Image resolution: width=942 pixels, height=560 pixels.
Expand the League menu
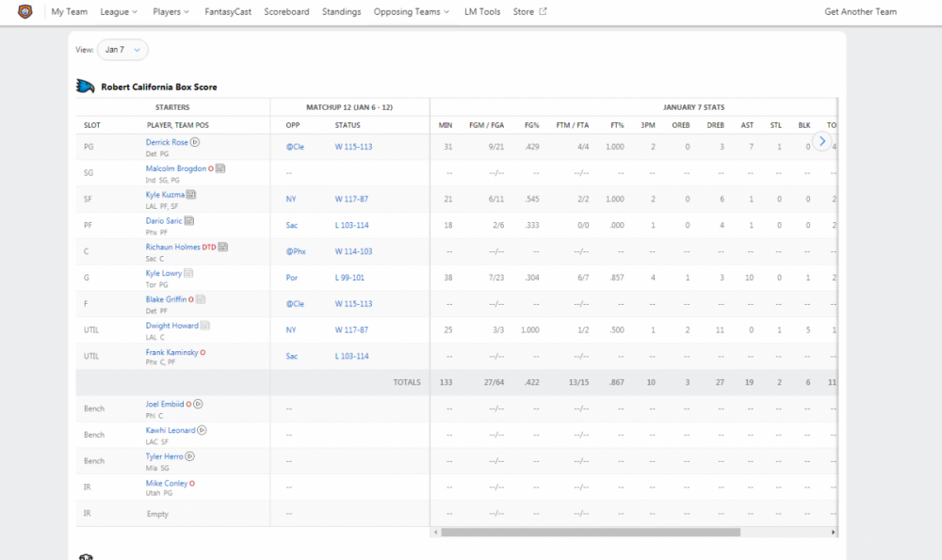[x=119, y=12]
